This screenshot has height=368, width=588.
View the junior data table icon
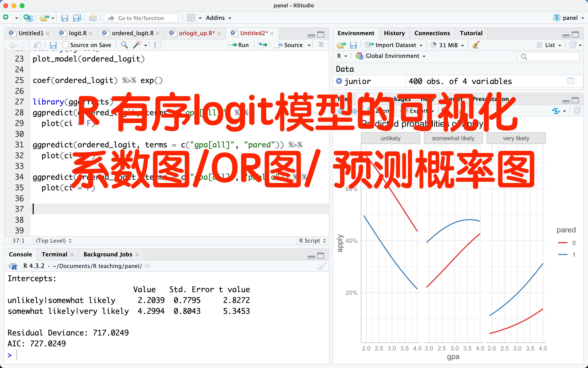(570, 81)
